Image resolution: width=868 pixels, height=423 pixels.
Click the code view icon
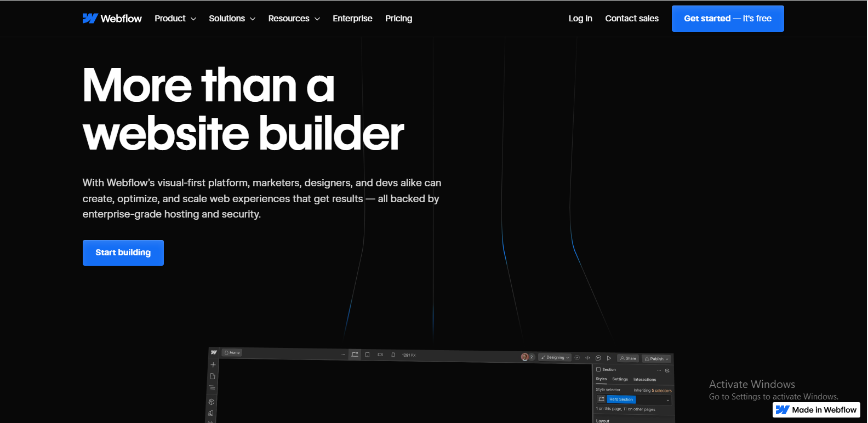(x=587, y=358)
